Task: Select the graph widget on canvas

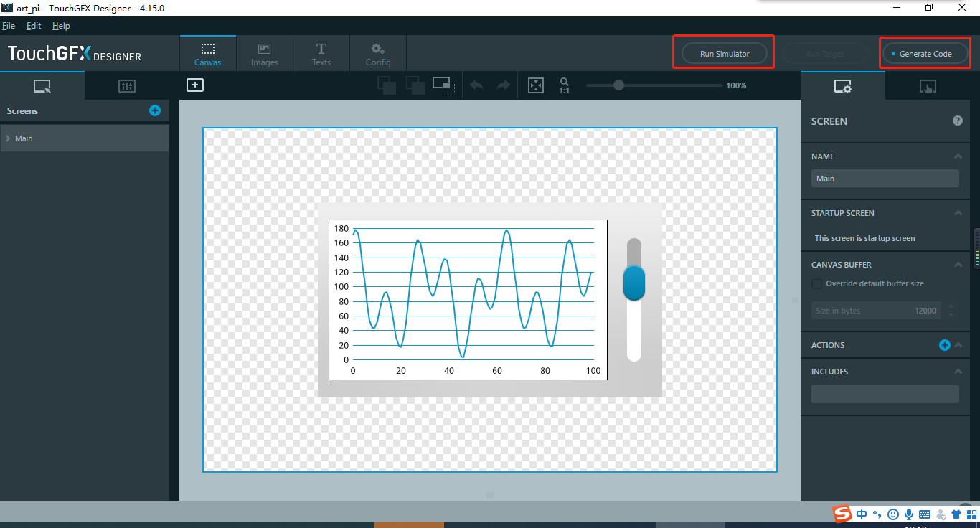Action: 468,300
